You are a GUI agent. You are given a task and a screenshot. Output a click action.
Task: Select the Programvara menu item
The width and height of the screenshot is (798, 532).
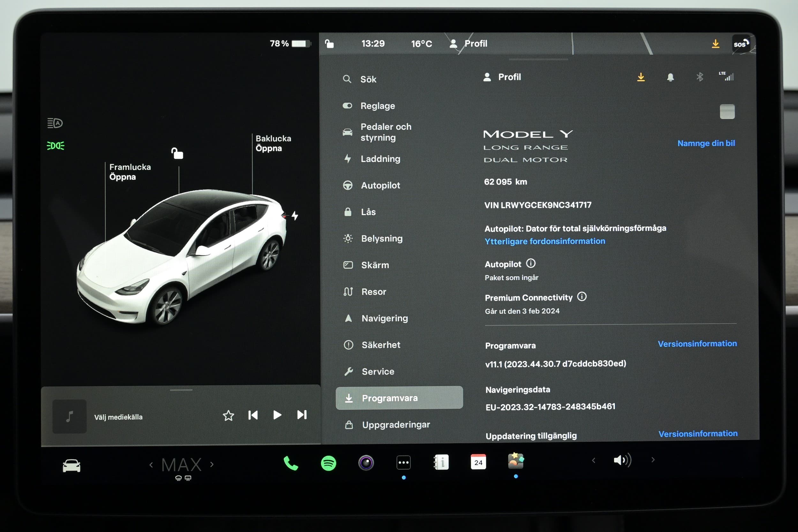[399, 398]
